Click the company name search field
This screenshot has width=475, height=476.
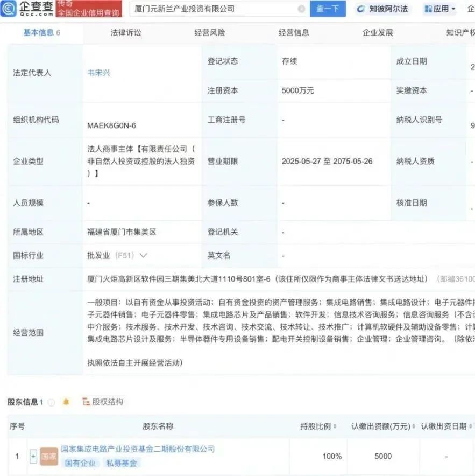click(x=219, y=9)
